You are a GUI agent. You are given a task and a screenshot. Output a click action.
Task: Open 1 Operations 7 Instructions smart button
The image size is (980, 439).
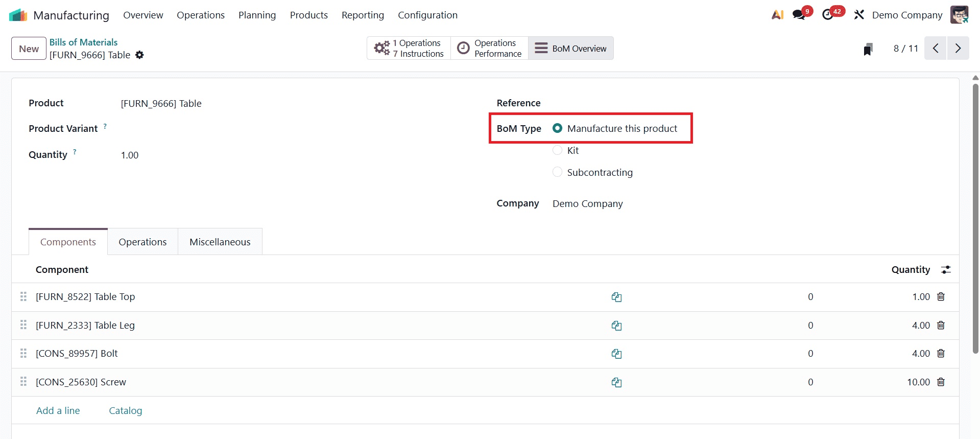click(409, 48)
